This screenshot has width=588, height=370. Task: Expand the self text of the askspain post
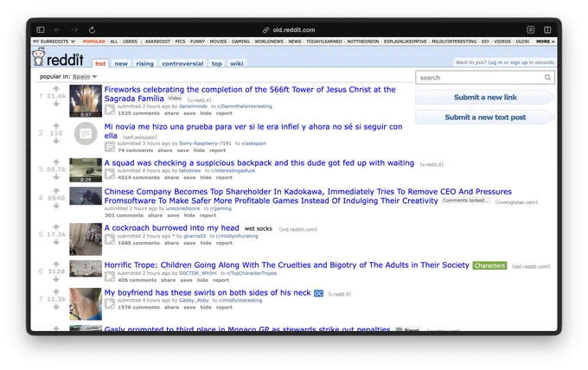[x=110, y=147]
